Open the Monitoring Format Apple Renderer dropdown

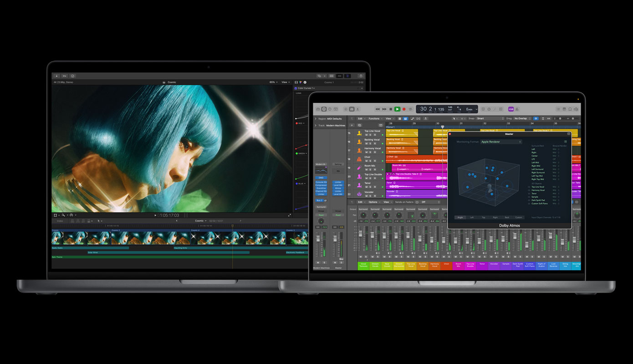coord(501,142)
